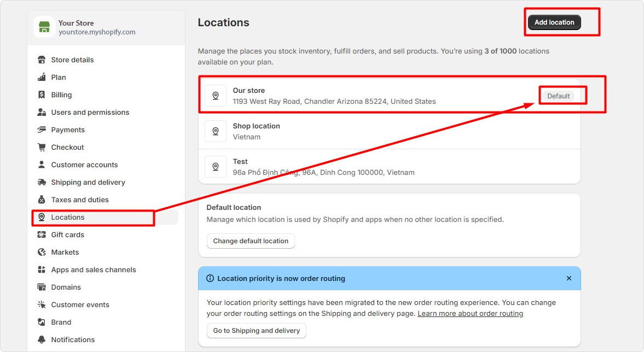Click the Notifications bell icon

(42, 339)
